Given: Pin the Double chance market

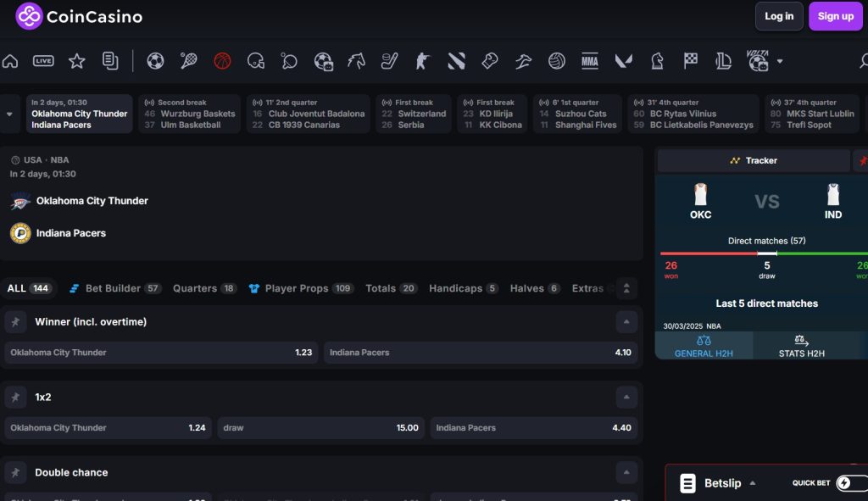Looking at the screenshot, I should pyautogui.click(x=15, y=472).
